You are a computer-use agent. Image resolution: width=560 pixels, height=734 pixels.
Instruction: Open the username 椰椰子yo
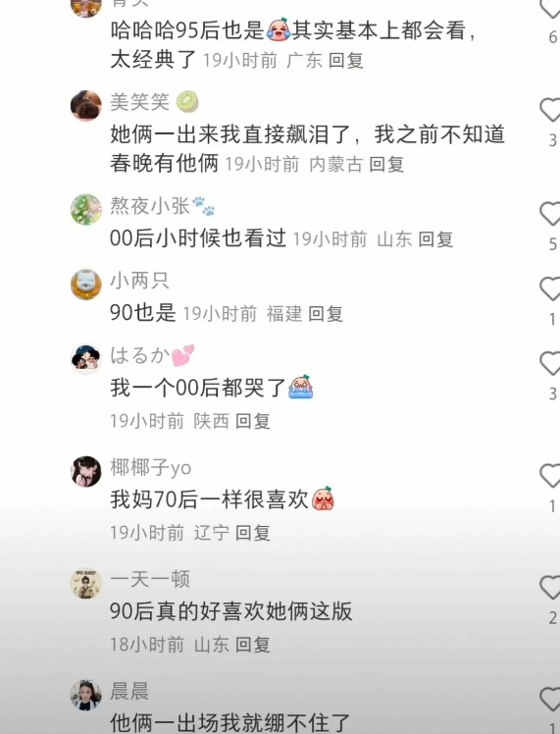click(x=151, y=467)
